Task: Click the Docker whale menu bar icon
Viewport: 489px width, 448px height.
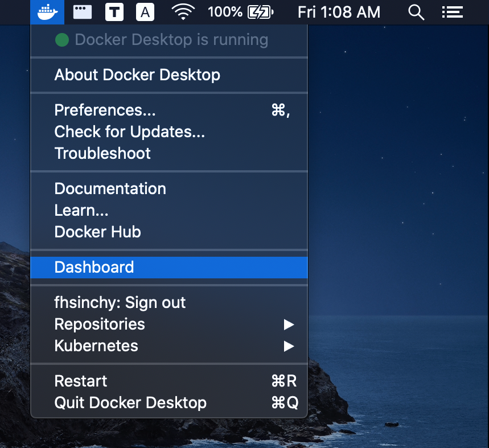Action: pyautogui.click(x=48, y=12)
